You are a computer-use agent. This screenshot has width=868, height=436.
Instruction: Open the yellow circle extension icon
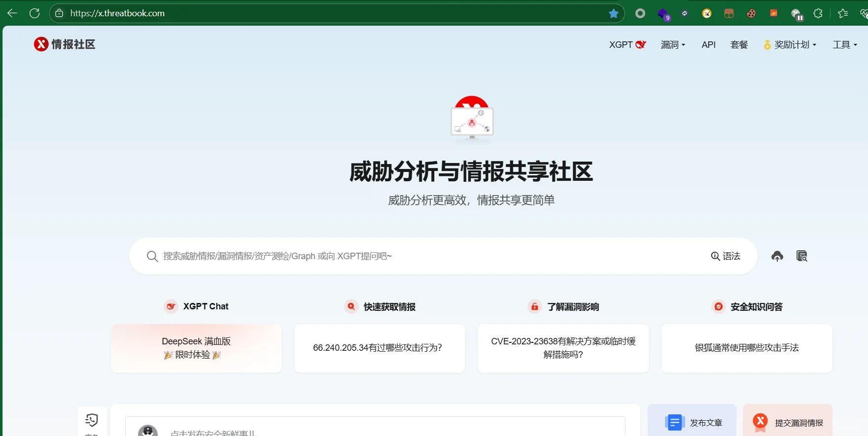[x=707, y=13]
